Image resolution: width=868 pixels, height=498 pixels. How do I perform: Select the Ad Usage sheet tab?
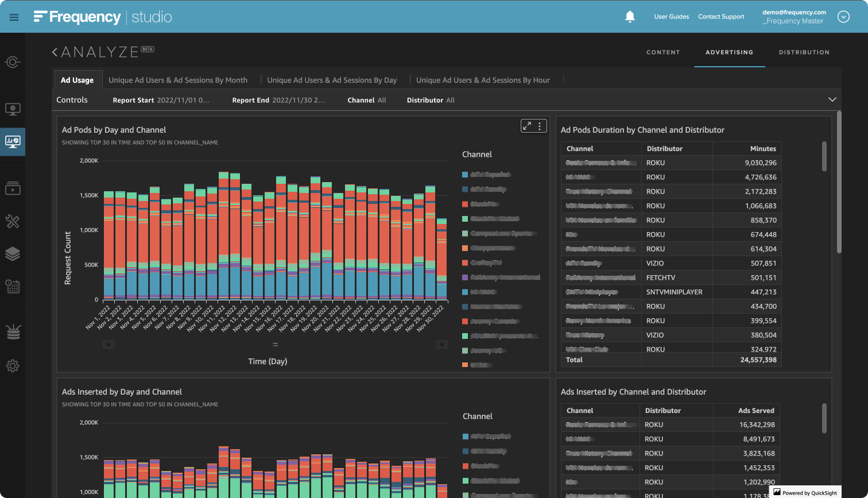click(x=77, y=80)
